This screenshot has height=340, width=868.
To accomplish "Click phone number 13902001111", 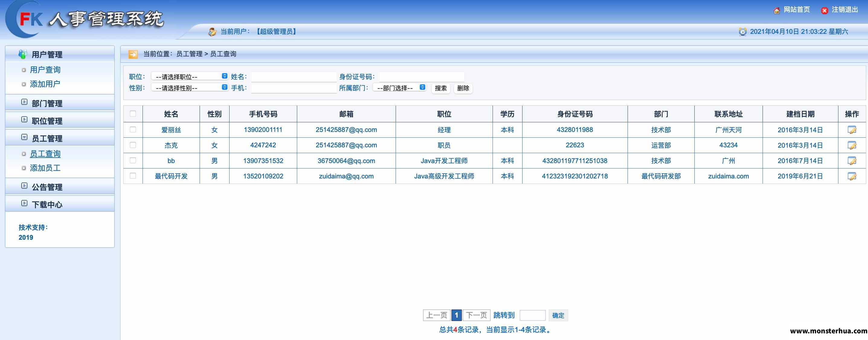I will [263, 130].
